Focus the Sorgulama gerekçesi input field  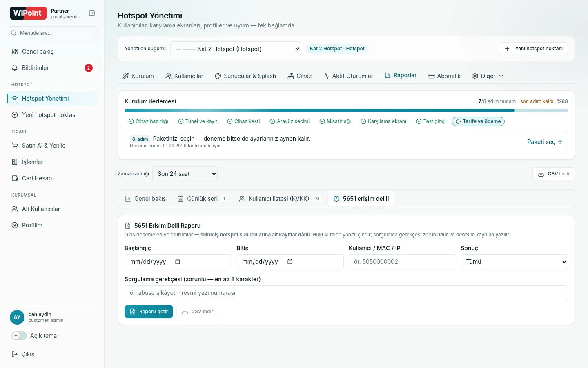click(346, 293)
